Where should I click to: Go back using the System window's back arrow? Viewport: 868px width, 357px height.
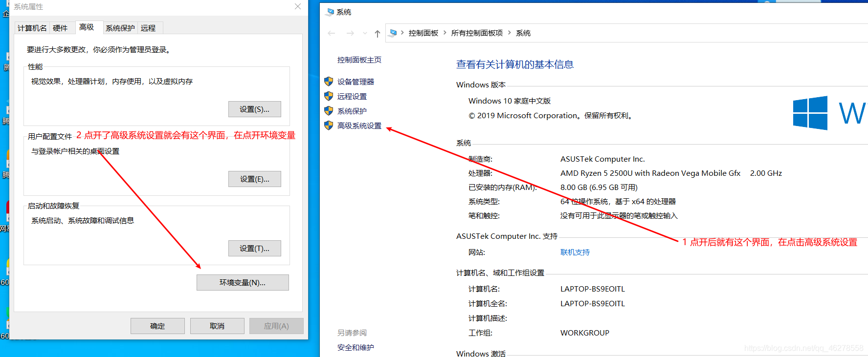pyautogui.click(x=332, y=33)
